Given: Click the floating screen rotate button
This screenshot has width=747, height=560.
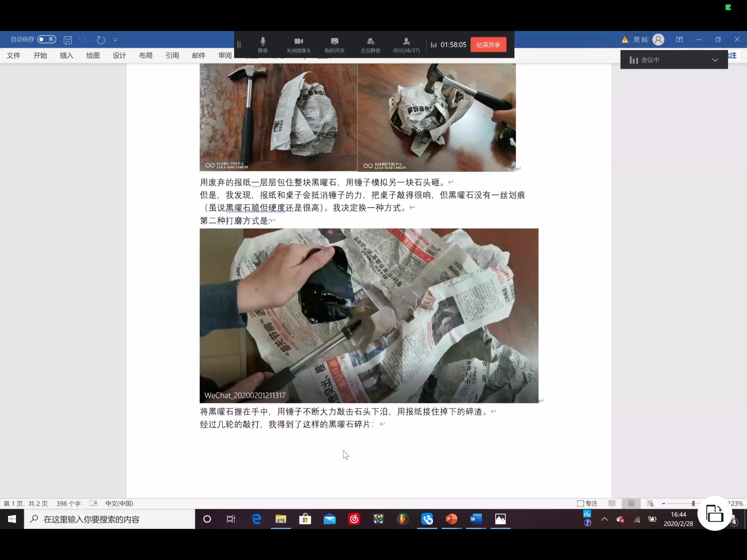Looking at the screenshot, I should pos(715,513).
